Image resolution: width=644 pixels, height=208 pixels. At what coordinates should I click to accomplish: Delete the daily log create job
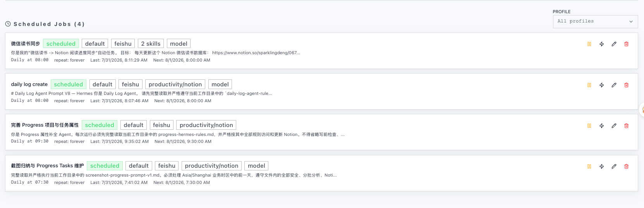click(x=626, y=85)
